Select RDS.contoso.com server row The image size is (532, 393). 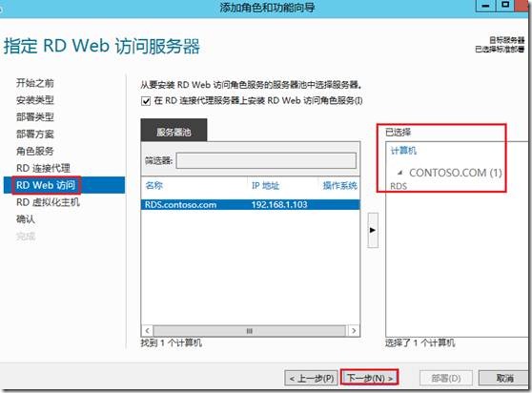[251, 205]
